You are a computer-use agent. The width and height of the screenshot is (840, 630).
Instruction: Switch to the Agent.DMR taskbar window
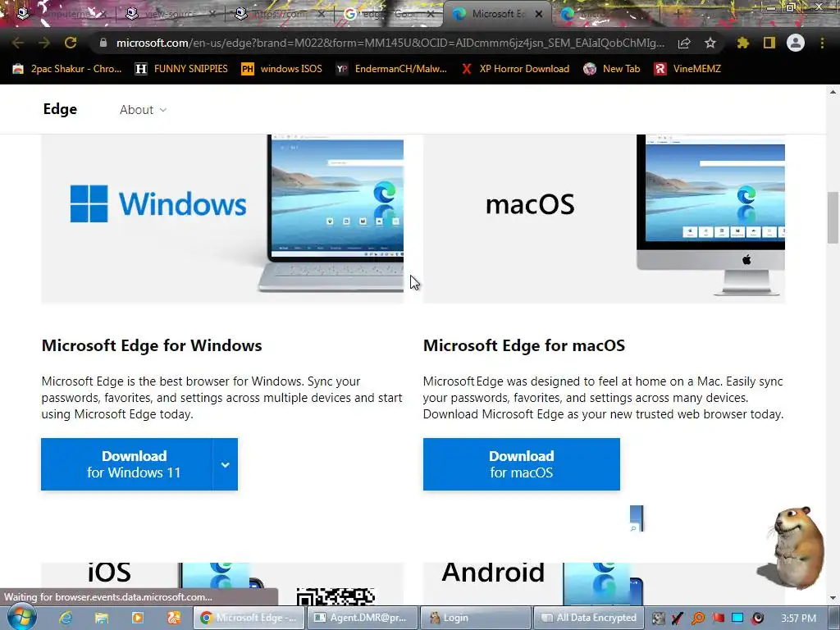click(362, 618)
